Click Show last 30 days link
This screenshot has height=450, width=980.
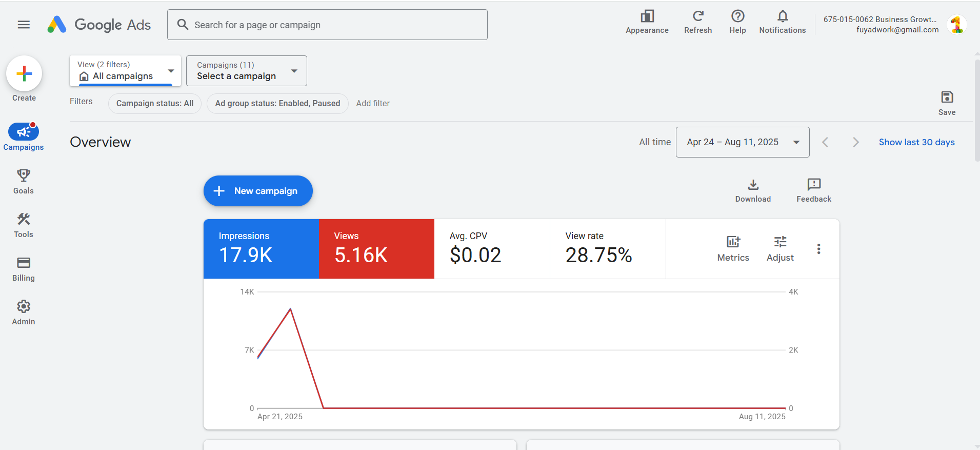pyautogui.click(x=916, y=142)
